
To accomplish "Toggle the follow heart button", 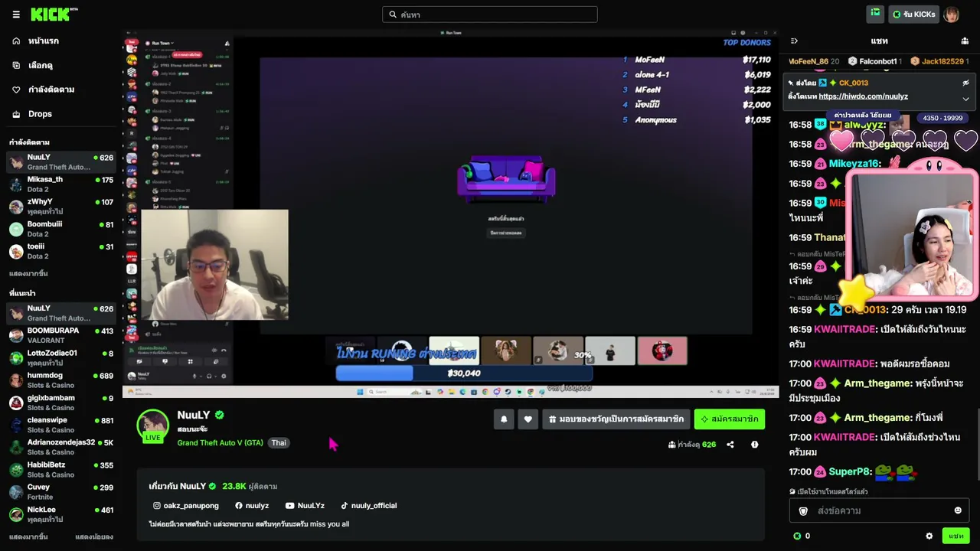I will click(x=528, y=419).
